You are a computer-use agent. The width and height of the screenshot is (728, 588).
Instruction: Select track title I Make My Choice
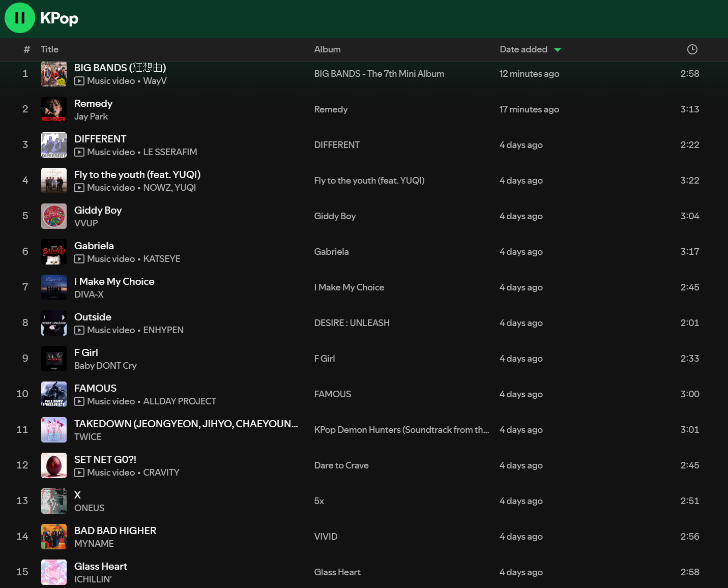coord(114,281)
